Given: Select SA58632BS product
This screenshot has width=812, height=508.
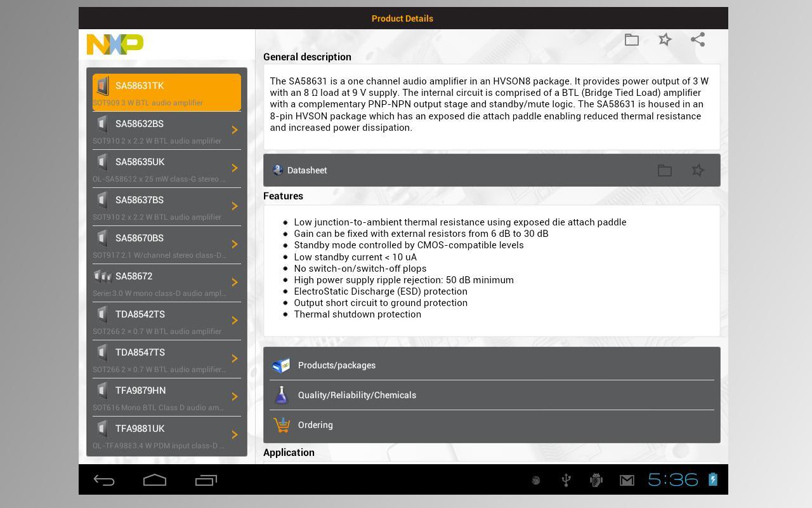Looking at the screenshot, I should (167, 130).
